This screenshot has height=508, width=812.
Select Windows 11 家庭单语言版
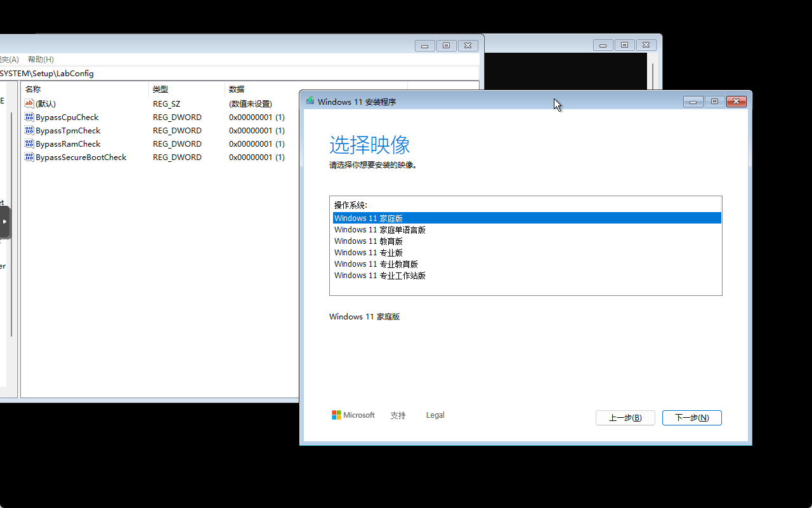(527, 230)
